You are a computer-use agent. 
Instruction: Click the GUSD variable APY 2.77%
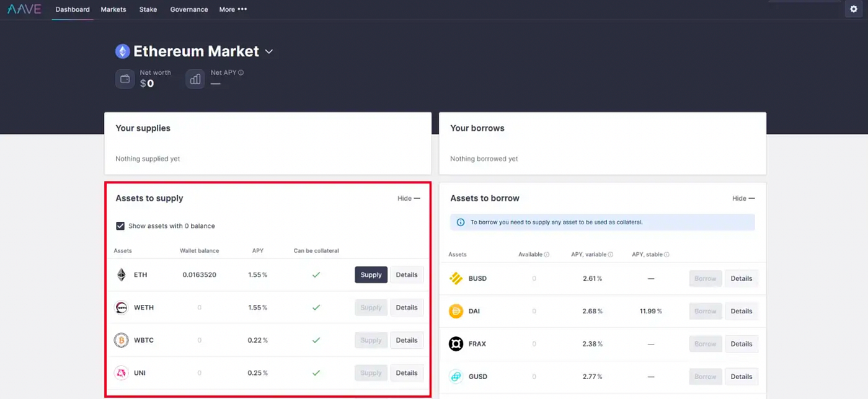[x=593, y=377]
